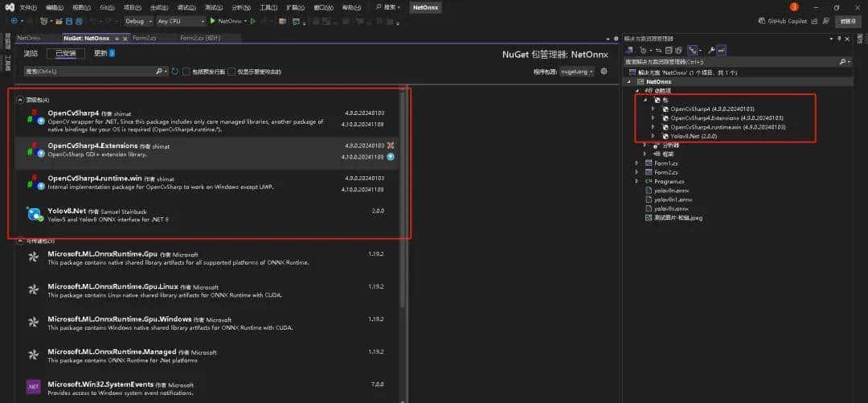
Task: Switch to the Form2.cs [设计] designer tab
Action: 200,39
